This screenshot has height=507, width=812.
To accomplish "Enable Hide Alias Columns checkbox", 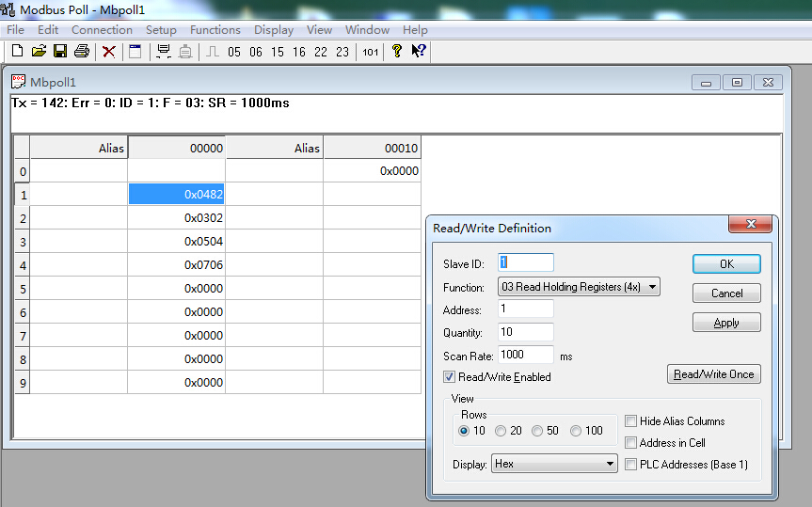I will pos(631,420).
